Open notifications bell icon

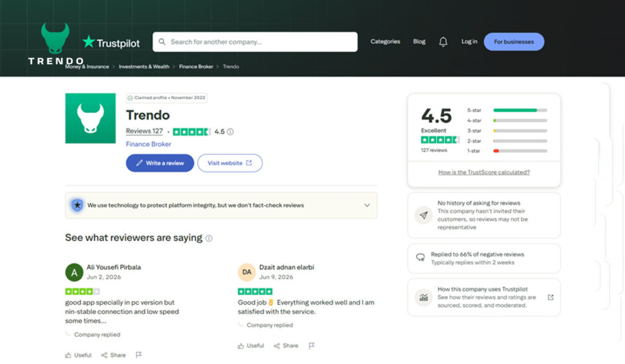(x=443, y=42)
